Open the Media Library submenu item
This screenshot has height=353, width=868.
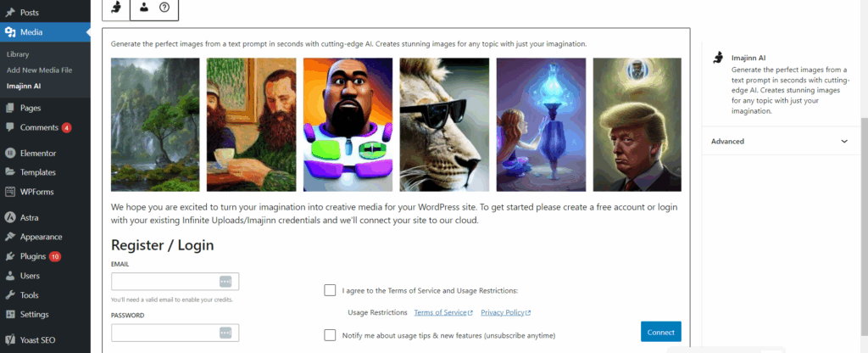(x=18, y=54)
